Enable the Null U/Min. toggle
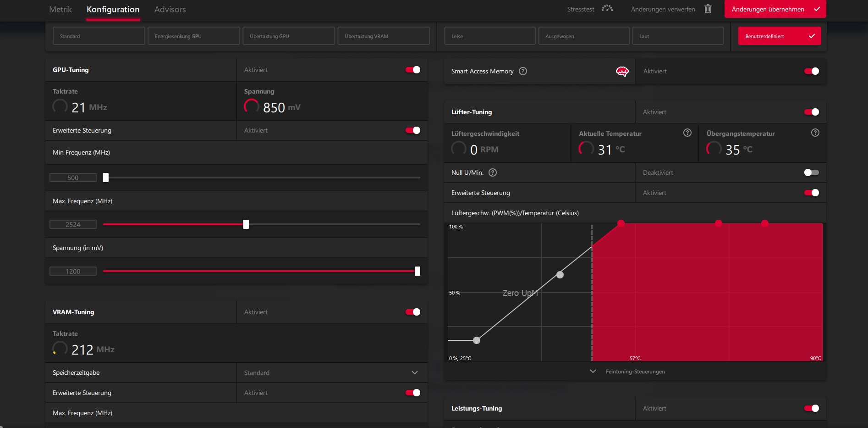Image resolution: width=868 pixels, height=428 pixels. (x=812, y=172)
